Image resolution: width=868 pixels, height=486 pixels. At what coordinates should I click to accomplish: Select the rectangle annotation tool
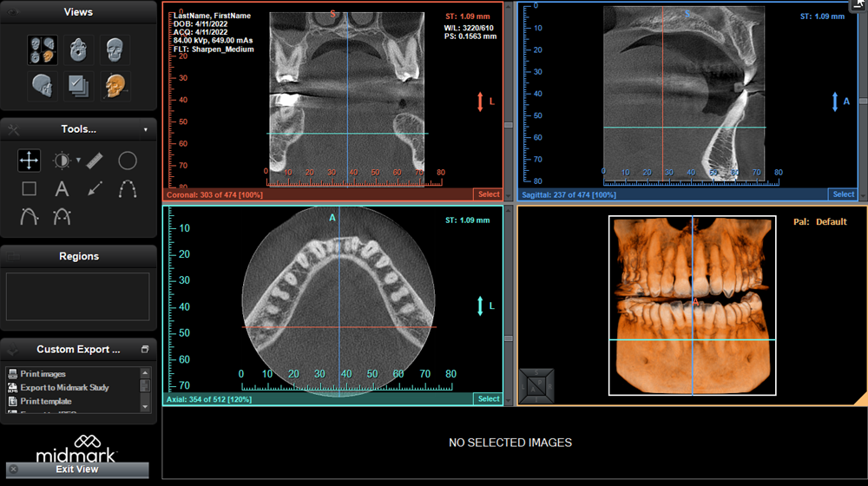pos(29,188)
